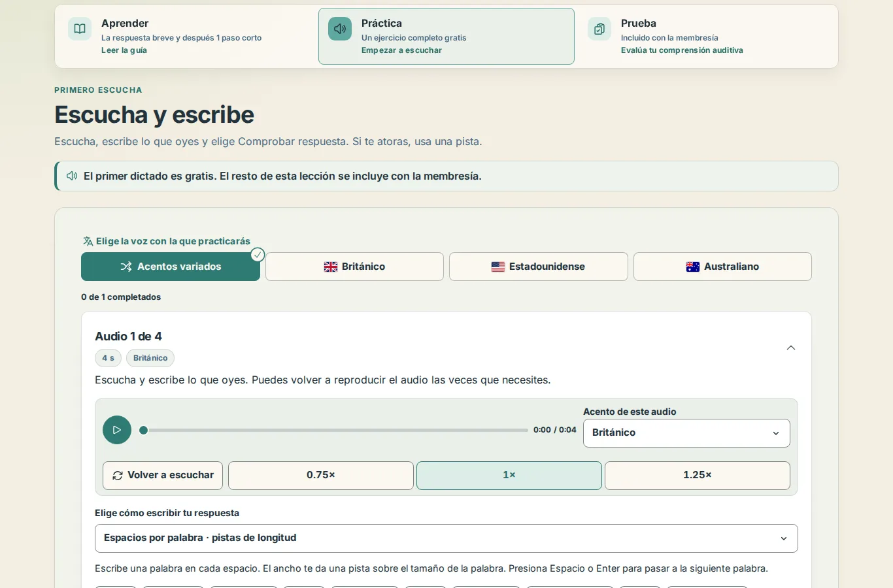
Task: Open the Prueba tab
Action: click(706, 37)
